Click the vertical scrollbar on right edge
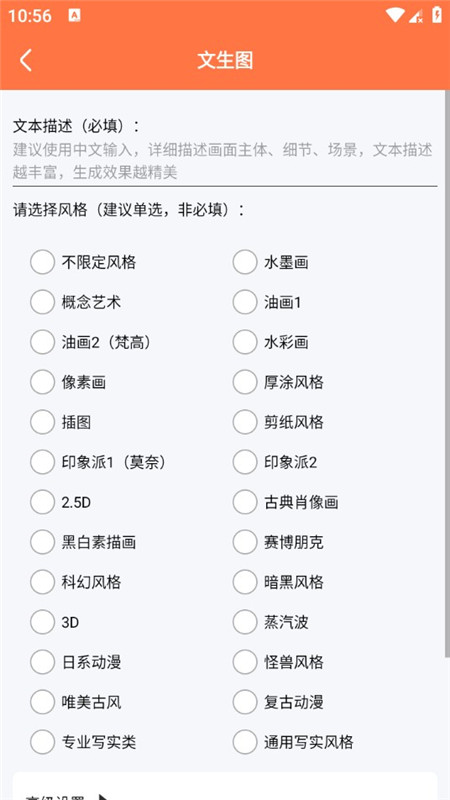The height and width of the screenshot is (800, 450). [447, 372]
